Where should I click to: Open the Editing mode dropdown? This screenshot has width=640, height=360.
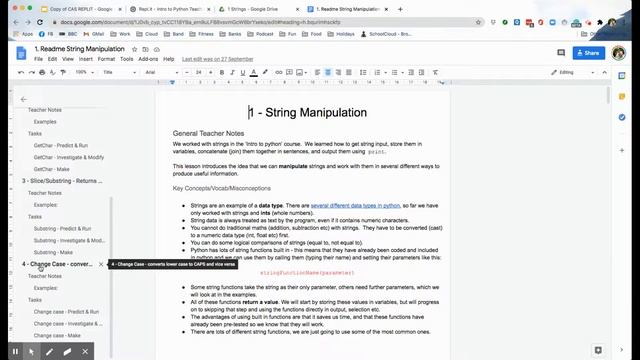pos(573,72)
